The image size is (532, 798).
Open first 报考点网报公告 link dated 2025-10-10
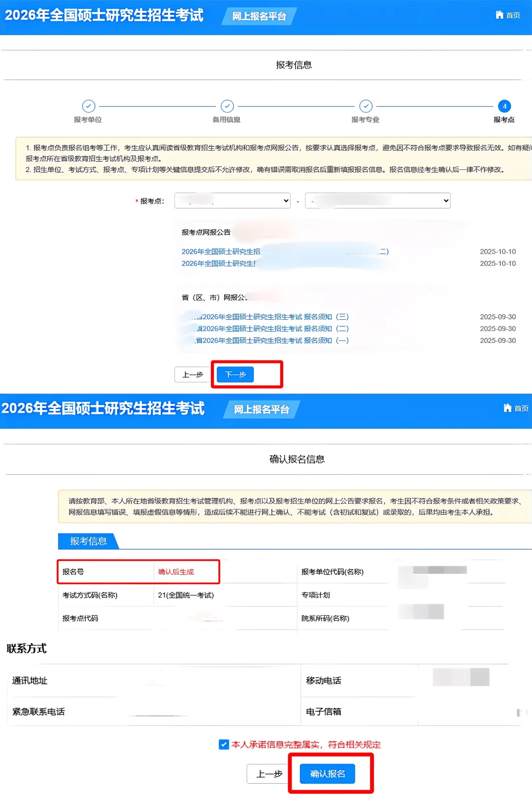tap(285, 252)
